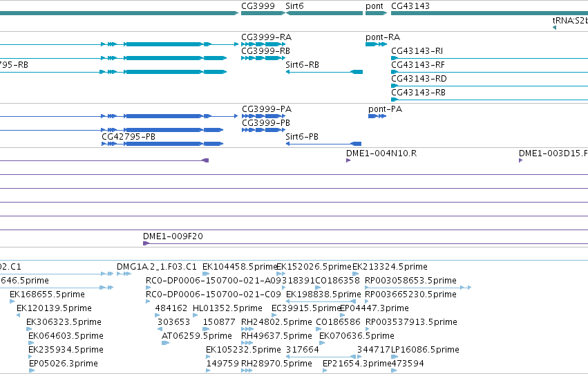Click the 317664 feature label
The width and height of the screenshot is (588, 374).
tap(302, 350)
